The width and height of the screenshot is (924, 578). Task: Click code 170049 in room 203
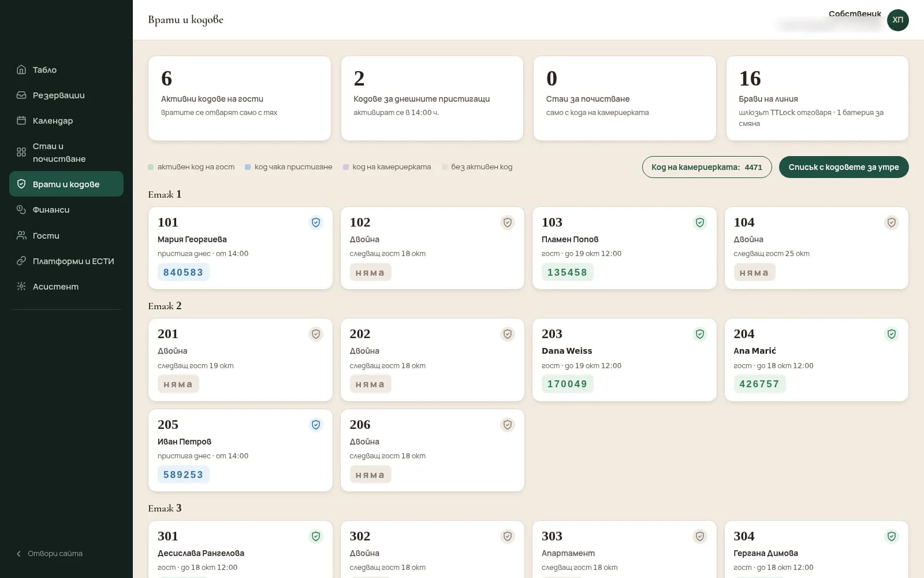pyautogui.click(x=568, y=384)
